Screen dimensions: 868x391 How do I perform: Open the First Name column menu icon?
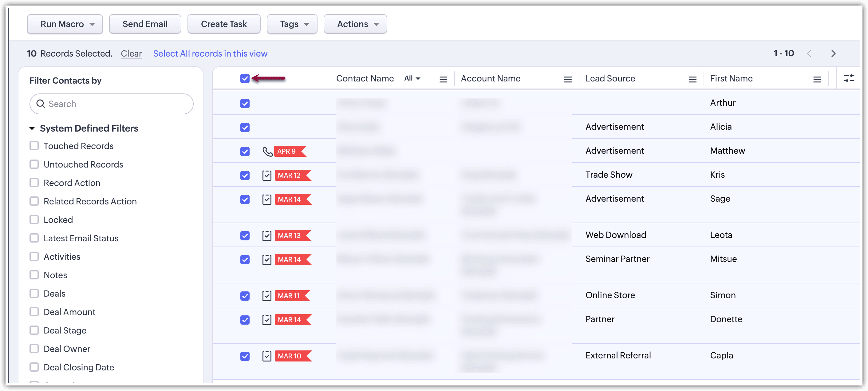(817, 79)
